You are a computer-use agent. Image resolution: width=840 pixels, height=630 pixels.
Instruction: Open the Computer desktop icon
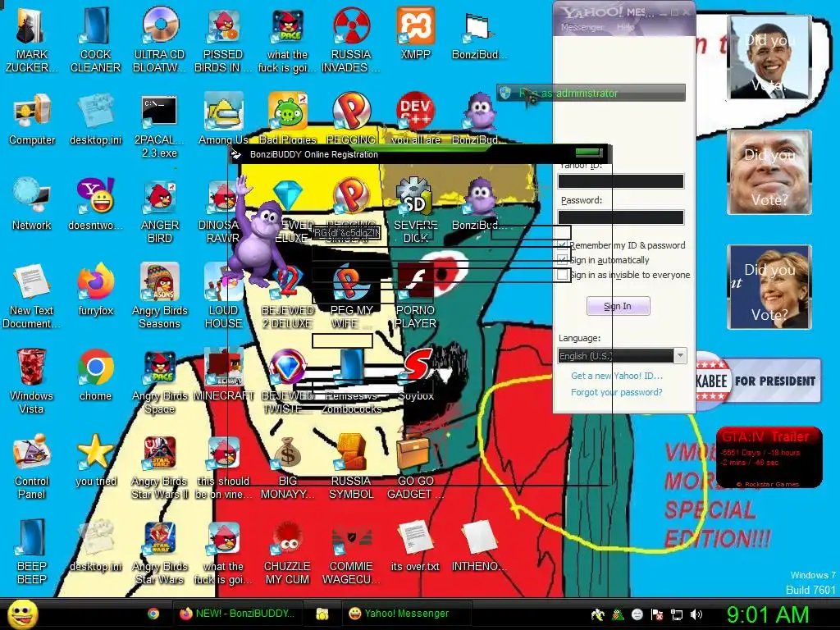tap(32, 121)
